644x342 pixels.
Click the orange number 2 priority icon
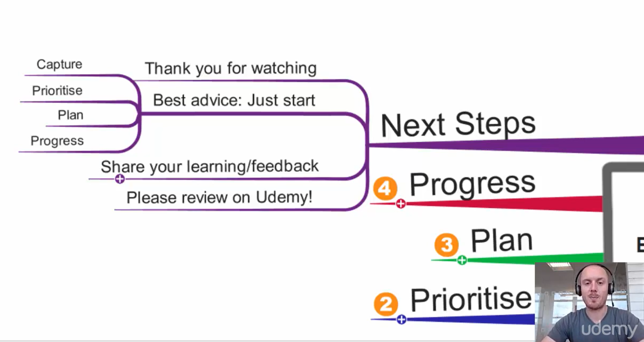pos(386,304)
